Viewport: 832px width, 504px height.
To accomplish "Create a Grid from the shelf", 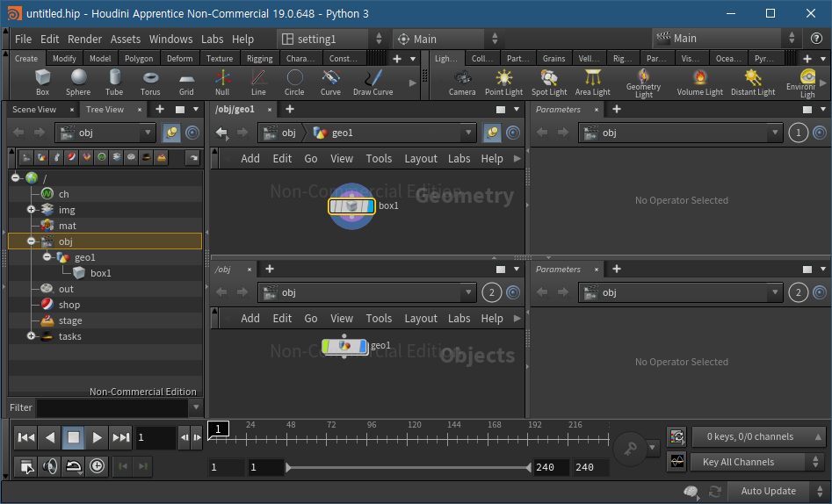I will (x=186, y=83).
